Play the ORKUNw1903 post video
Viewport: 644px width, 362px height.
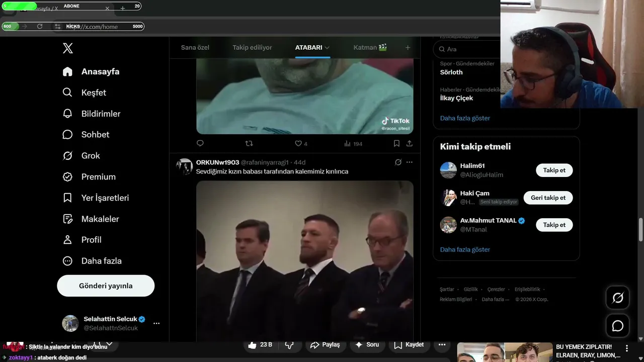305,261
